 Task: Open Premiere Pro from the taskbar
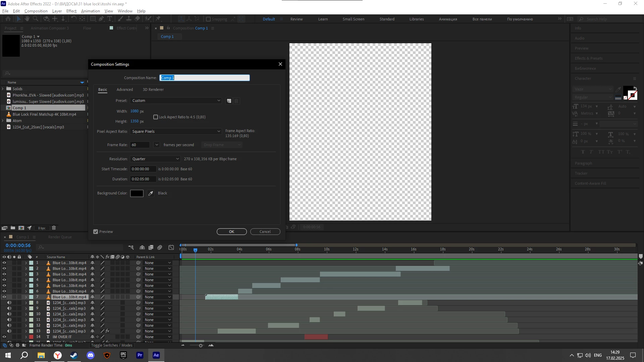pyautogui.click(x=140, y=355)
